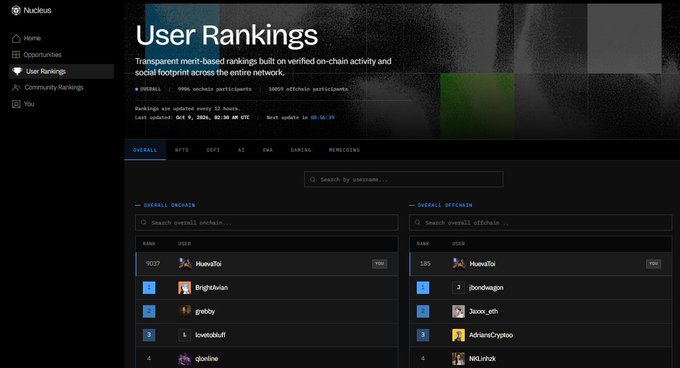Click username BrightAvian
The width and height of the screenshot is (680, 368).
(211, 287)
